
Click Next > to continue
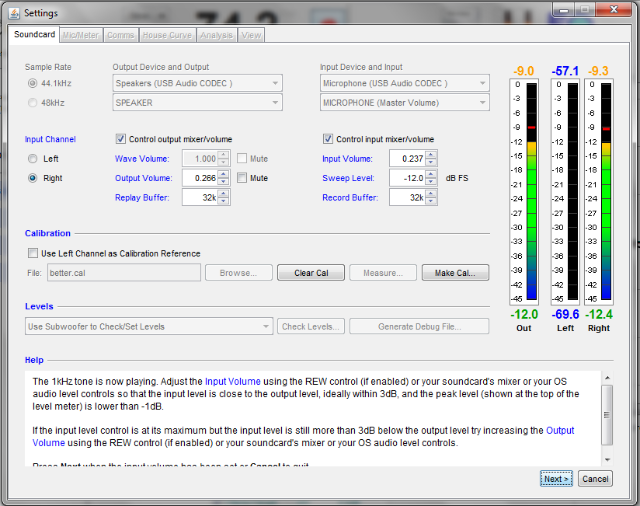click(x=556, y=479)
